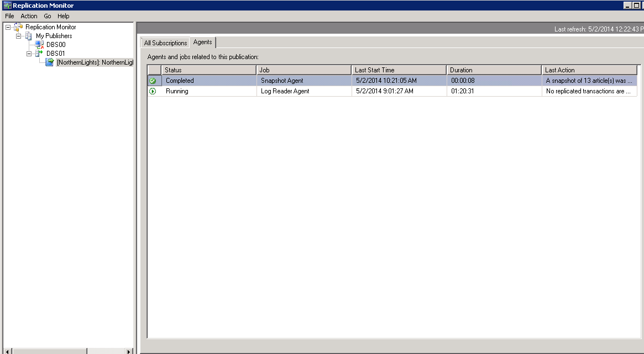Image resolution: width=644 pixels, height=354 pixels.
Task: Click the Replication Monitor root node icon
Action: click(19, 27)
